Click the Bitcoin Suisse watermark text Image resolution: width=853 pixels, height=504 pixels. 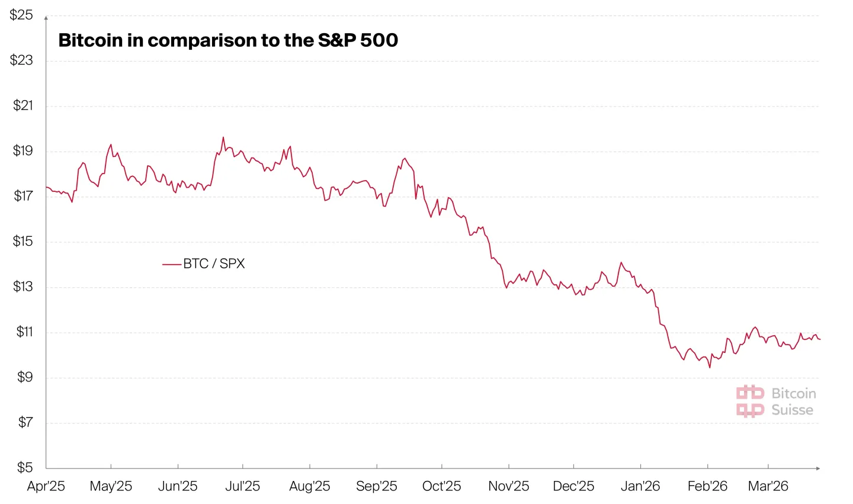click(x=793, y=402)
